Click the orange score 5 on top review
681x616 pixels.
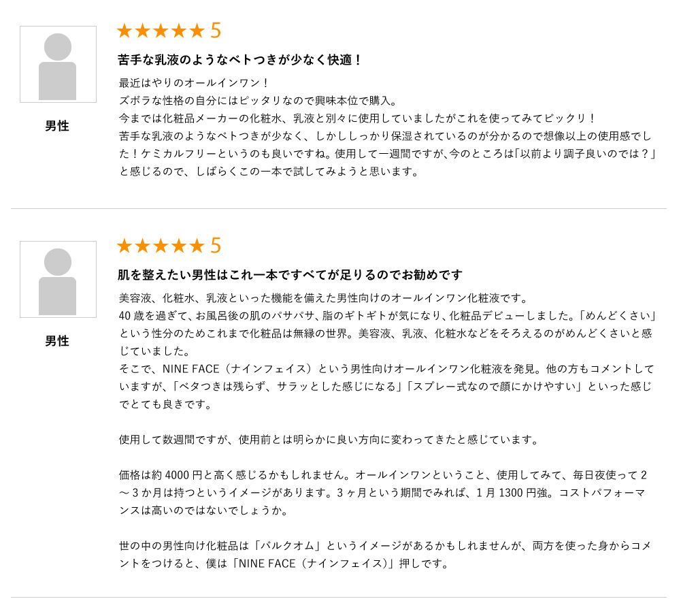click(216, 31)
